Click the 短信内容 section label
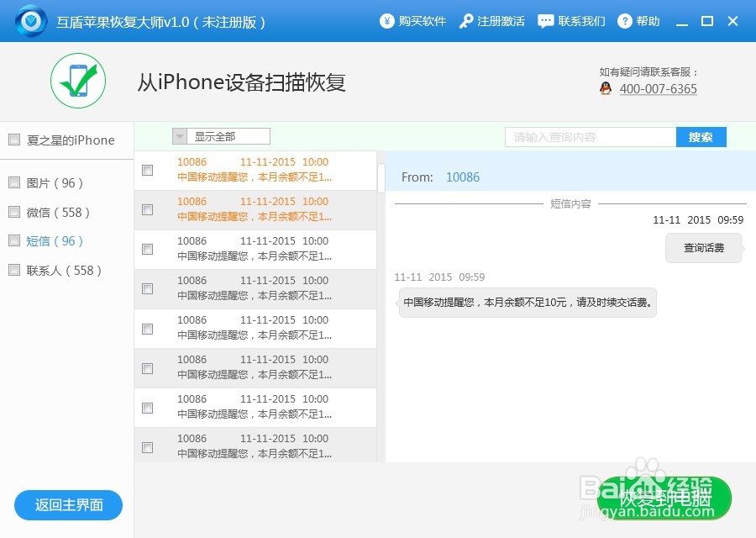This screenshot has width=756, height=538. [x=571, y=203]
